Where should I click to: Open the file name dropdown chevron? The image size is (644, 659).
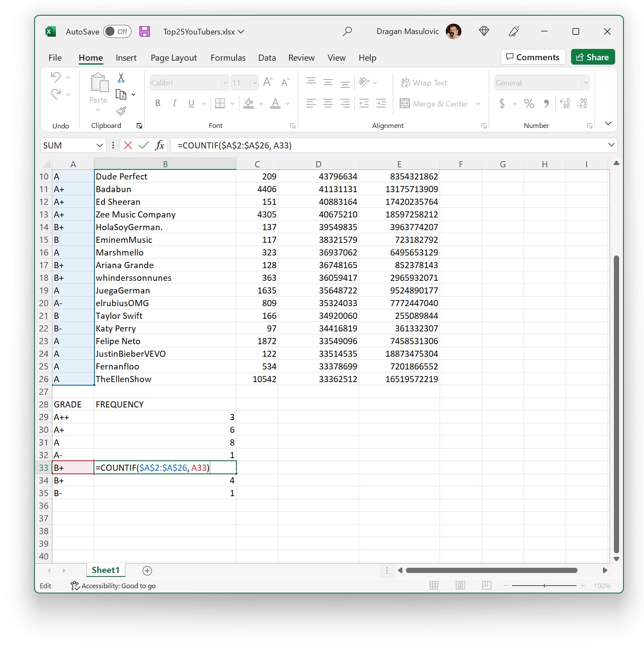[x=241, y=31]
